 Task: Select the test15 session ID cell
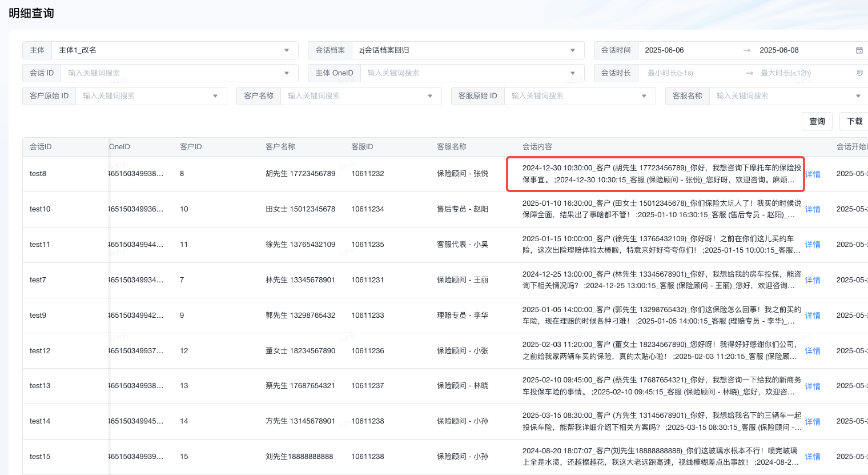40,457
